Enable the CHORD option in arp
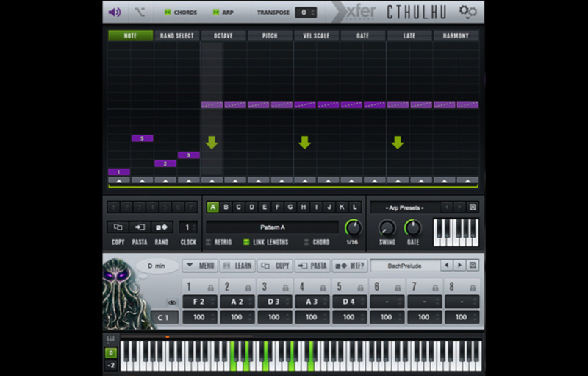The width and height of the screenshot is (588, 376). [x=306, y=242]
